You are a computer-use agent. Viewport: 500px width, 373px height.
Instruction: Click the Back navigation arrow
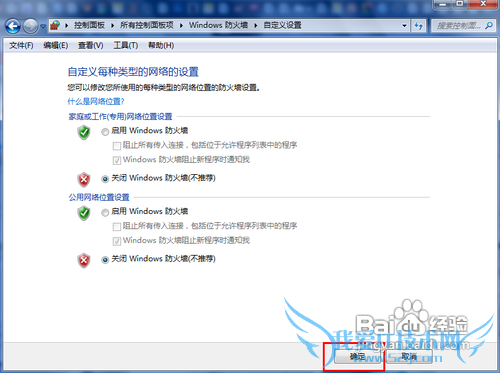click(x=13, y=26)
